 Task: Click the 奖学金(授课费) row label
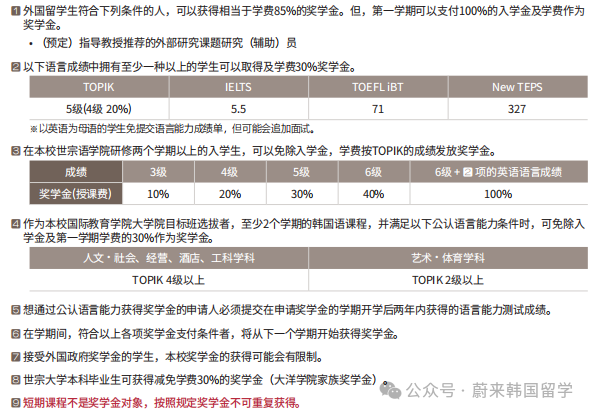(x=76, y=194)
